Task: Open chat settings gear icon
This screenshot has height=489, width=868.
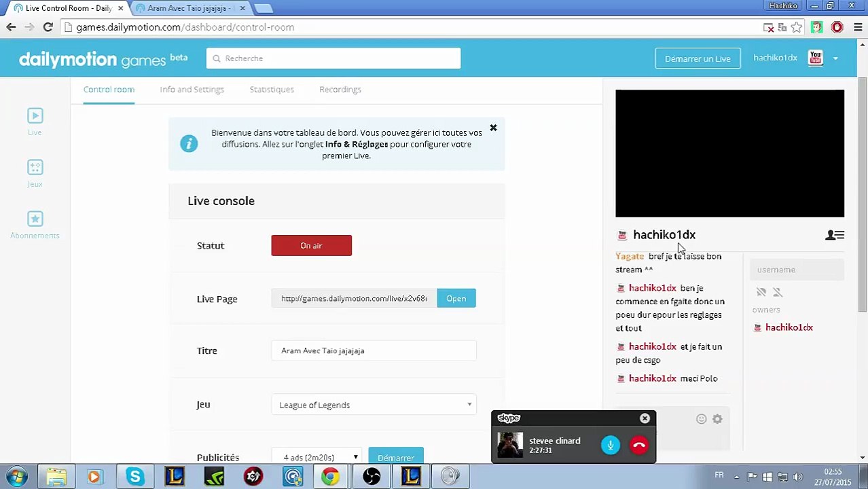Action: tap(717, 419)
